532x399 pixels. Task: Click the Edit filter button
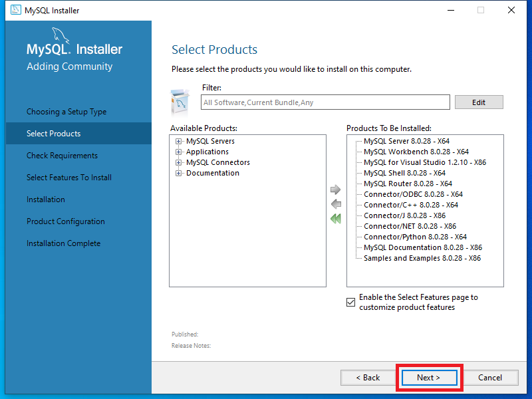(479, 102)
